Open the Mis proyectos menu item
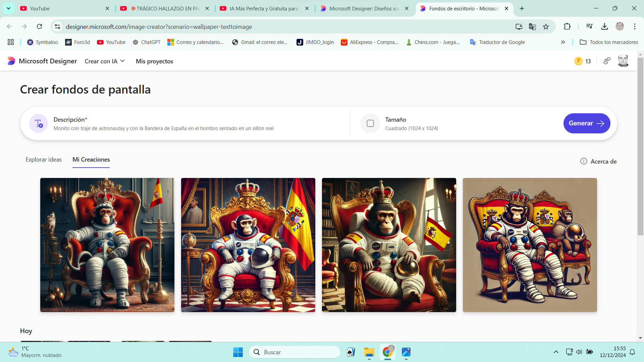 point(154,61)
